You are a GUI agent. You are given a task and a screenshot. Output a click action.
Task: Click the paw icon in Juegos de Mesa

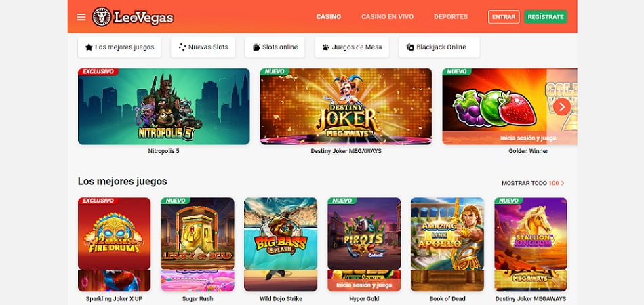[x=326, y=47]
